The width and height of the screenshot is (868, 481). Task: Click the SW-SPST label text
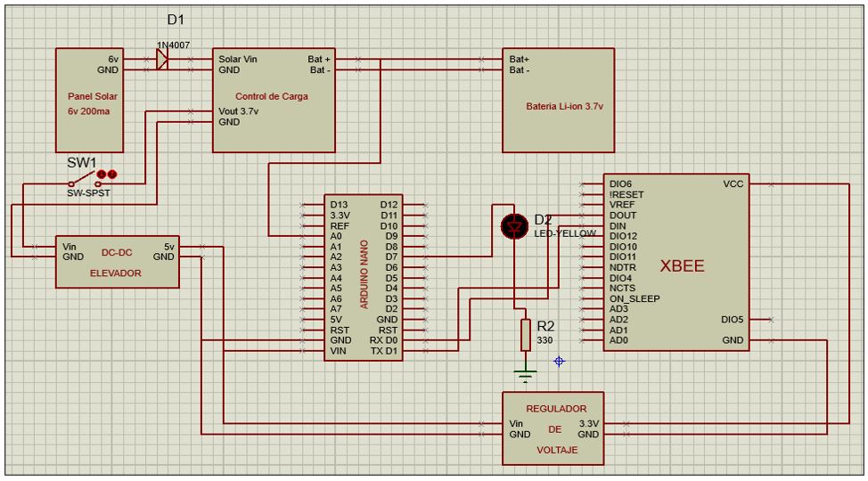(x=88, y=193)
